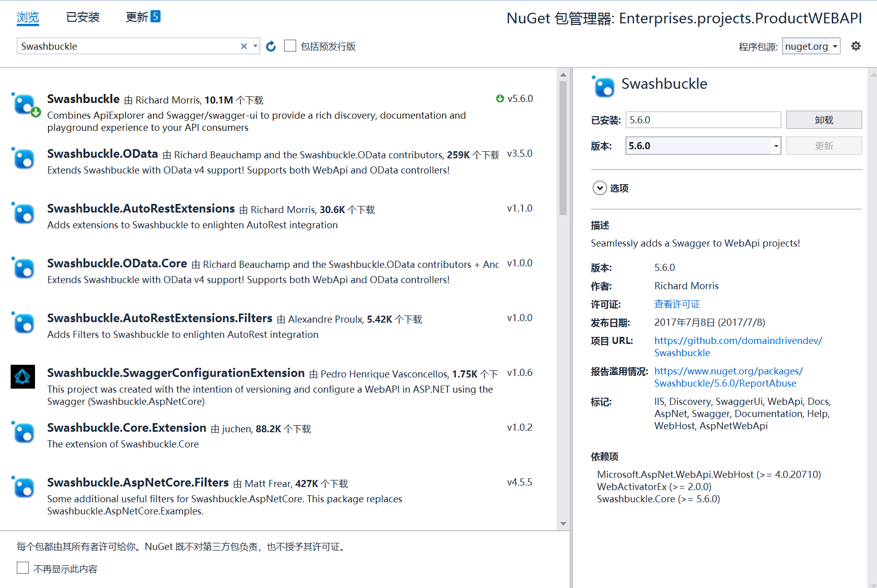Click the Swashbuckle logo in the details panel
The image size is (877, 588).
point(603,85)
